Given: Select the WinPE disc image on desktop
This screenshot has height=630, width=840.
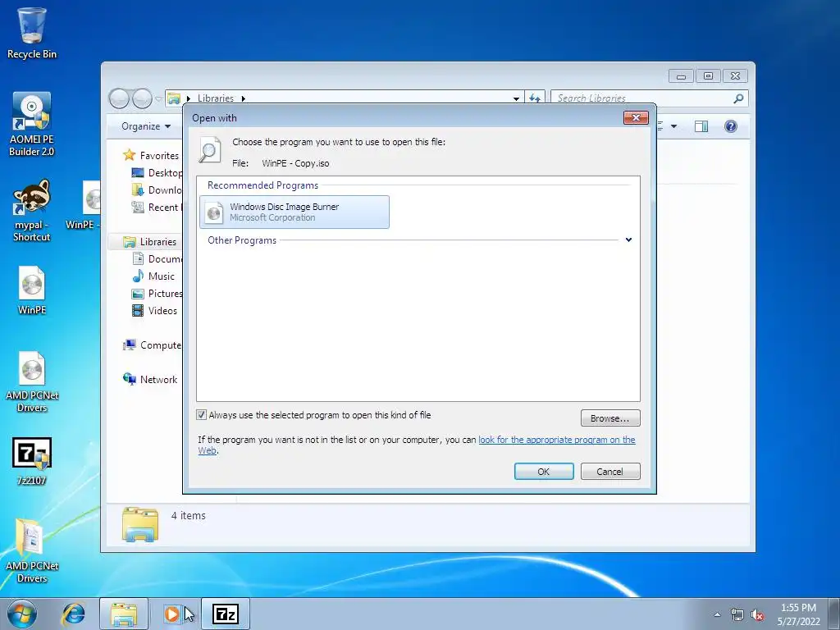Looking at the screenshot, I should tap(32, 290).
